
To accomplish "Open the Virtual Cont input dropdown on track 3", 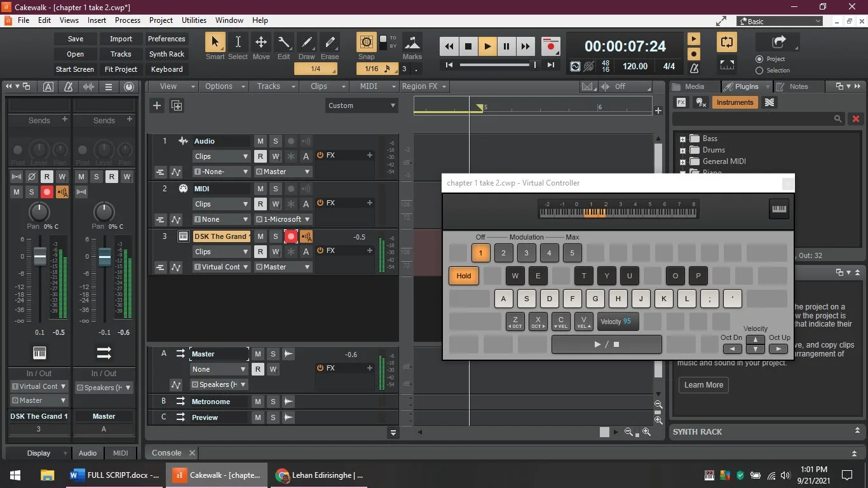I will pos(221,267).
